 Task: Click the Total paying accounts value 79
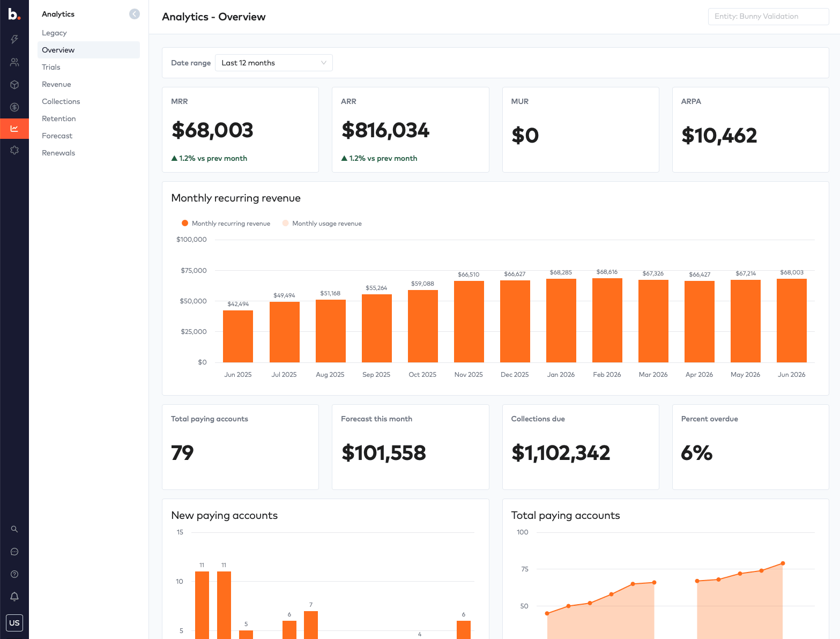tap(182, 453)
